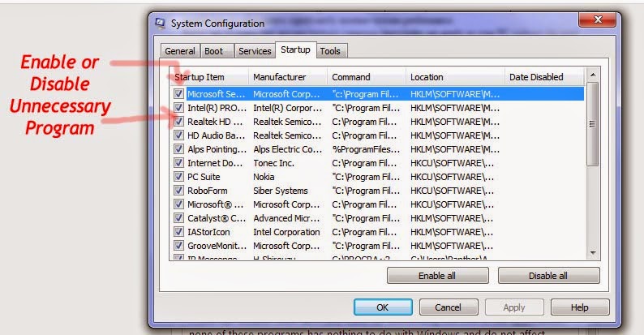Screen dimensions: 644x335
Task: Uncheck the HD Audio Ba... checkbox
Action: (x=178, y=135)
